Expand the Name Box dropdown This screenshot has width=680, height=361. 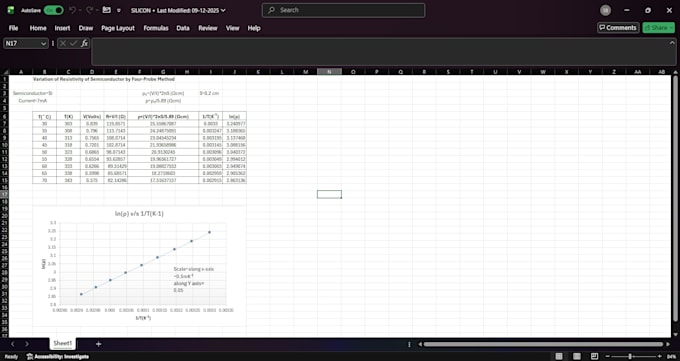click(43, 43)
